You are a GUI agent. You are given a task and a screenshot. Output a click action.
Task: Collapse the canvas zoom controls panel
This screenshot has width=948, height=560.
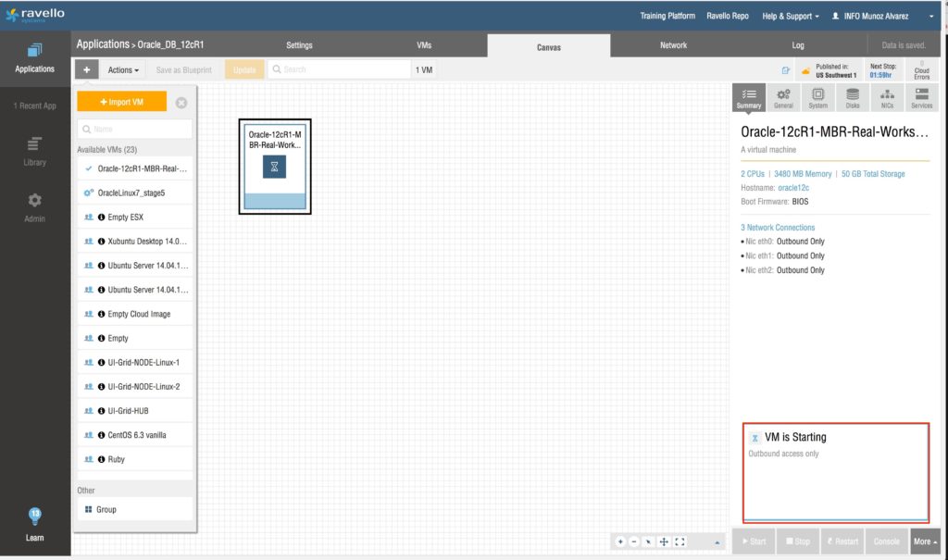coord(717,541)
